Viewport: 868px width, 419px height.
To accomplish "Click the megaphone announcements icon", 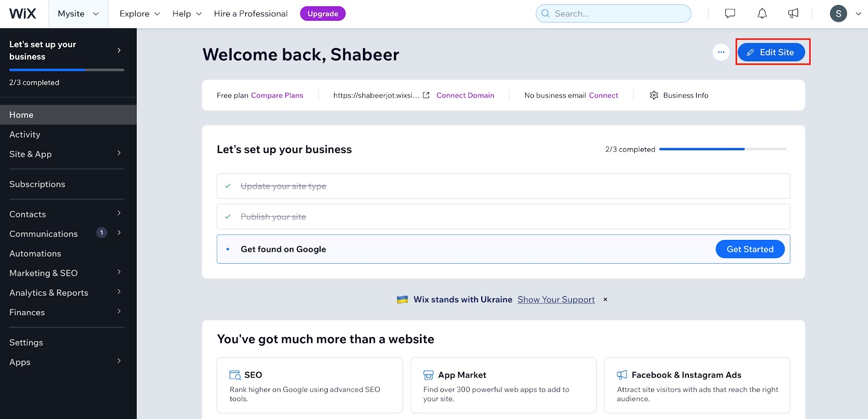I will 793,14.
